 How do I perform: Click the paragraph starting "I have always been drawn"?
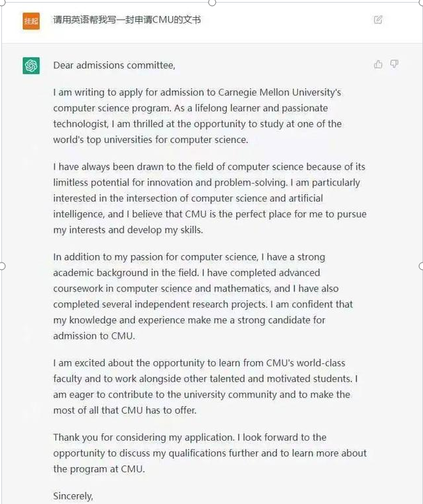[x=209, y=198]
